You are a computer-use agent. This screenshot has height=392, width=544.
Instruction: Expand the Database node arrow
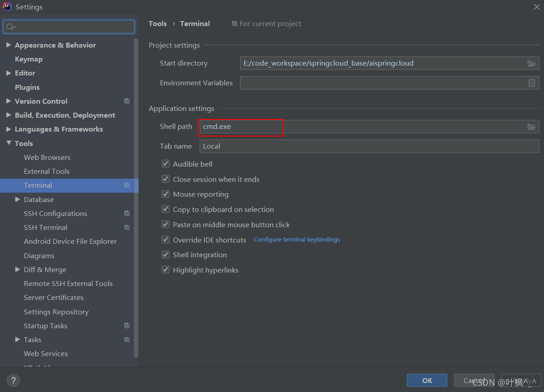coord(18,199)
